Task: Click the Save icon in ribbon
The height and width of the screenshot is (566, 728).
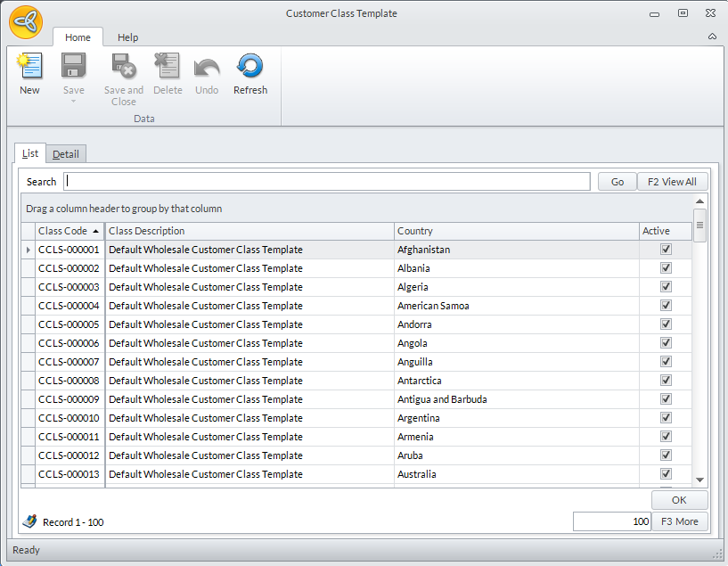Action: (x=73, y=67)
